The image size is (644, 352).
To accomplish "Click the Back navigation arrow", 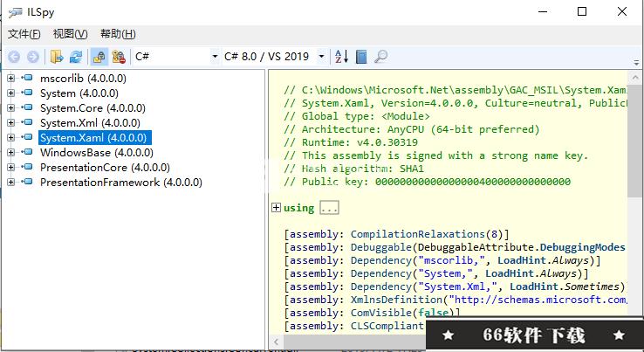I will [14, 57].
